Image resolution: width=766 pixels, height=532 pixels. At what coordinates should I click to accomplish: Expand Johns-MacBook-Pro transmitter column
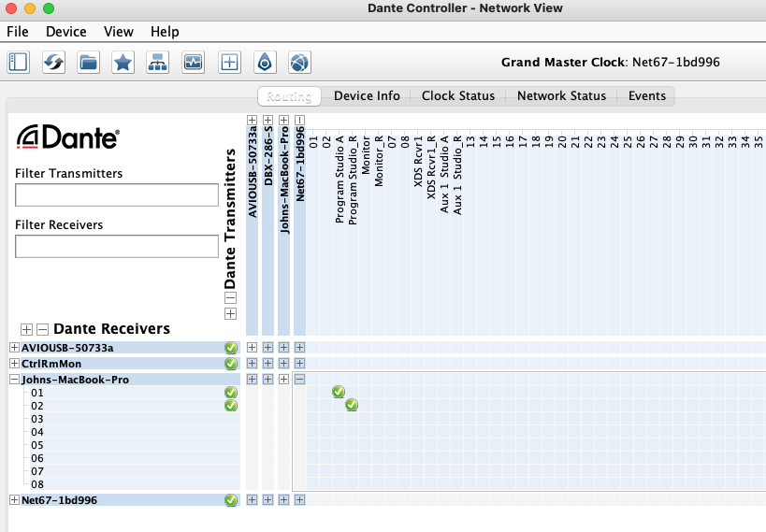point(283,121)
